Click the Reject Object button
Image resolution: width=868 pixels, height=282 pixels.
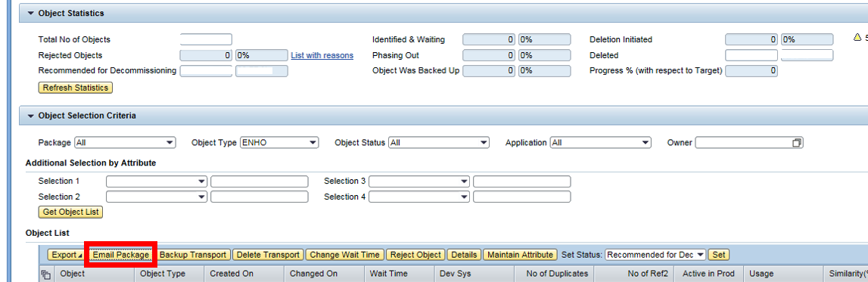tap(415, 255)
